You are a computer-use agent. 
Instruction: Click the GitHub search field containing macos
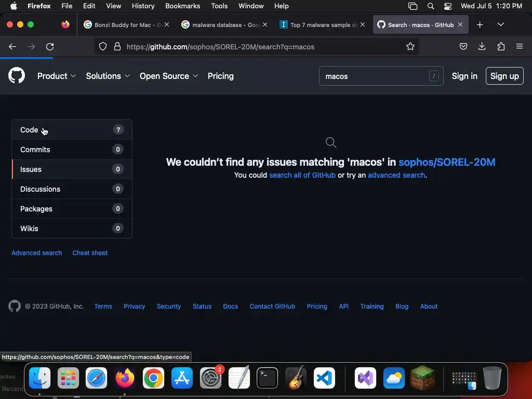(381, 76)
